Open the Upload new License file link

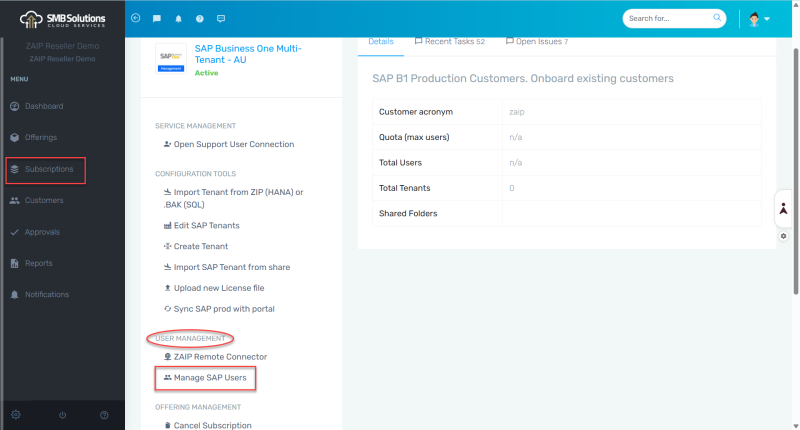(218, 288)
